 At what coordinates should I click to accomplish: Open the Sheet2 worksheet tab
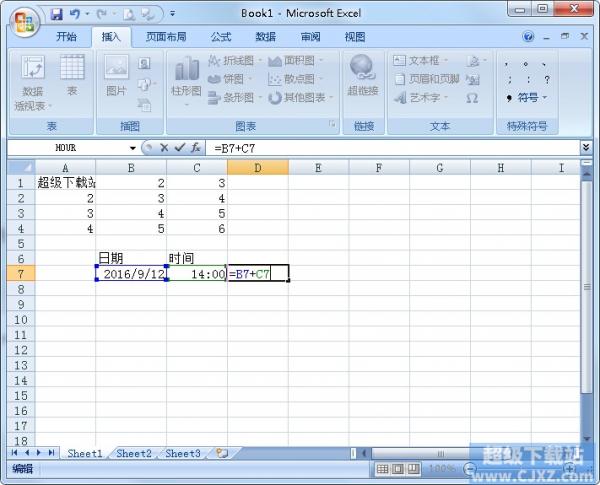133,453
